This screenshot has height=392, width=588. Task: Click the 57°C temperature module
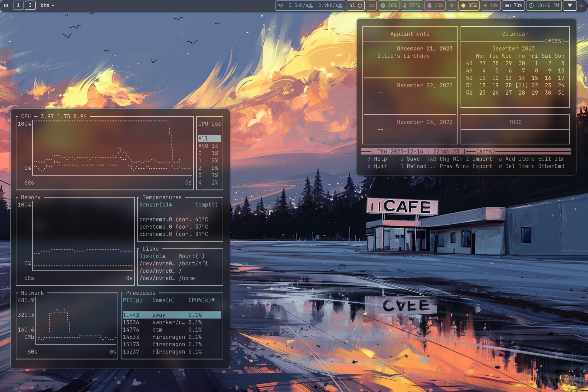click(x=412, y=5)
